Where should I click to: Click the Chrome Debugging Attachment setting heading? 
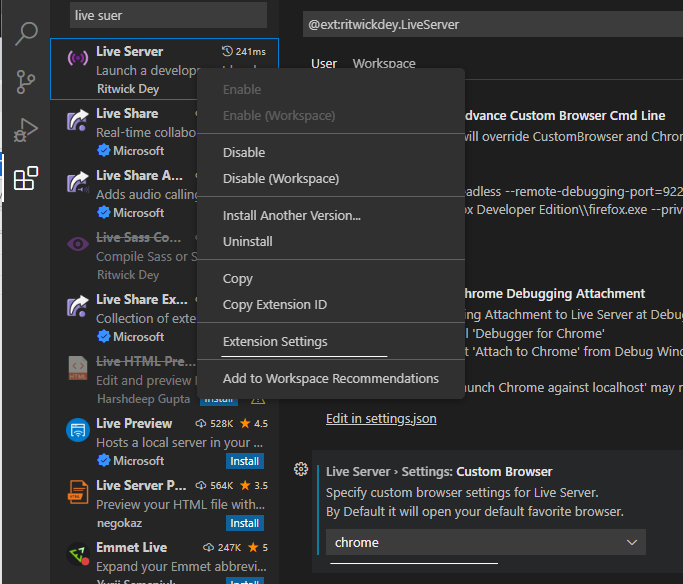pos(554,294)
